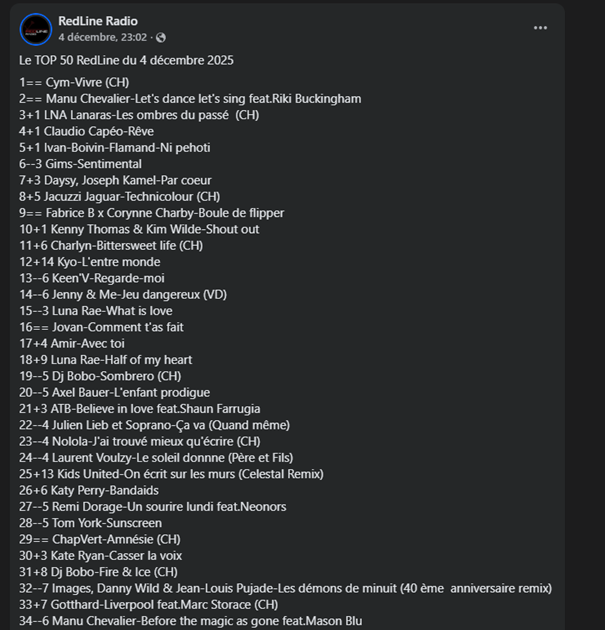Click the RedLine Radio profile avatar
The image size is (605, 630).
tap(36, 29)
